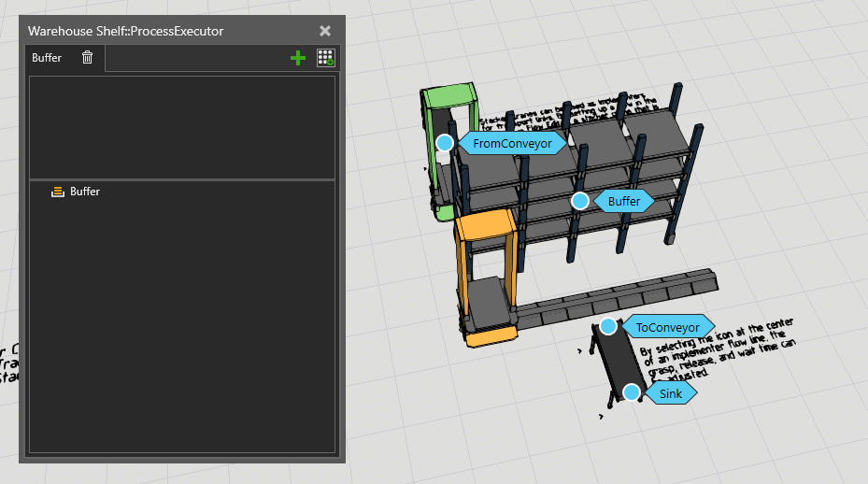Click the ToConveyor blue node dot
Screen dimensions: 868x484
608,326
